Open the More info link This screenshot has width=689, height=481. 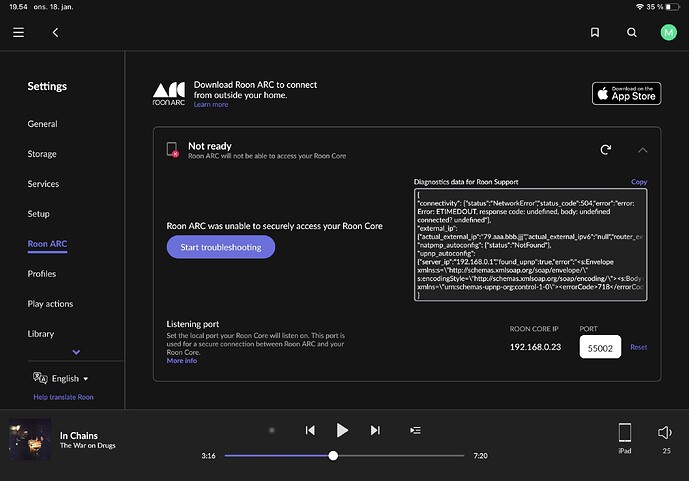point(181,361)
